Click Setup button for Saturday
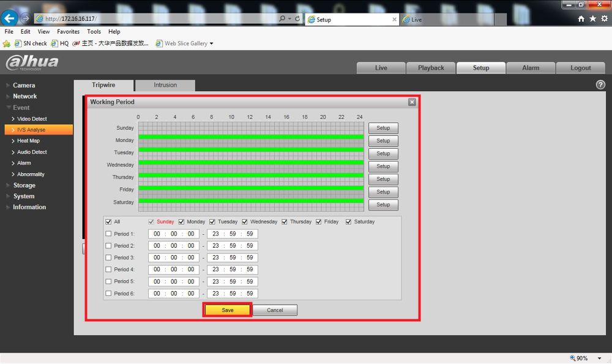Screen dimensions: 612x364 (383, 204)
